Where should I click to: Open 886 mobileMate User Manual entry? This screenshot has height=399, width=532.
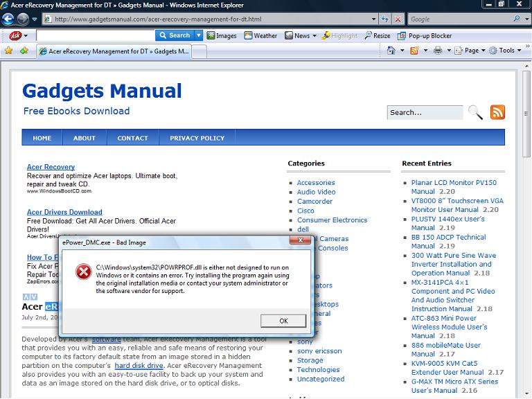tap(446, 349)
